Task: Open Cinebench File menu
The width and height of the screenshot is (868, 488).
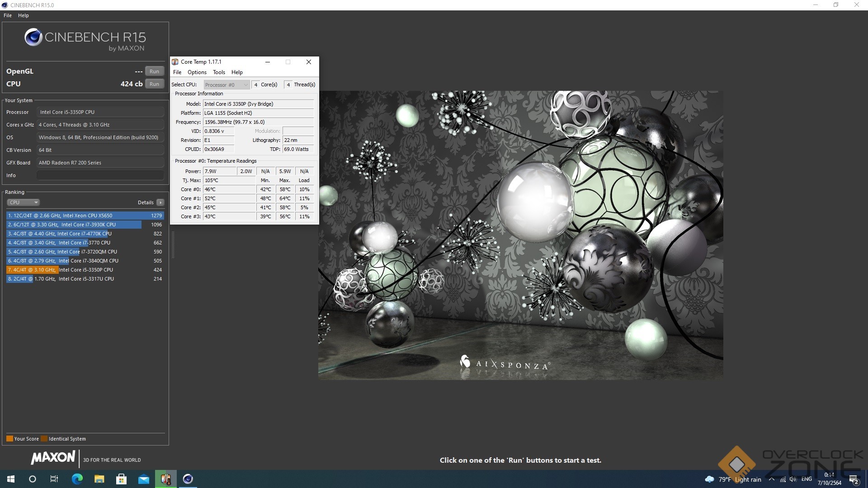Action: click(x=8, y=15)
